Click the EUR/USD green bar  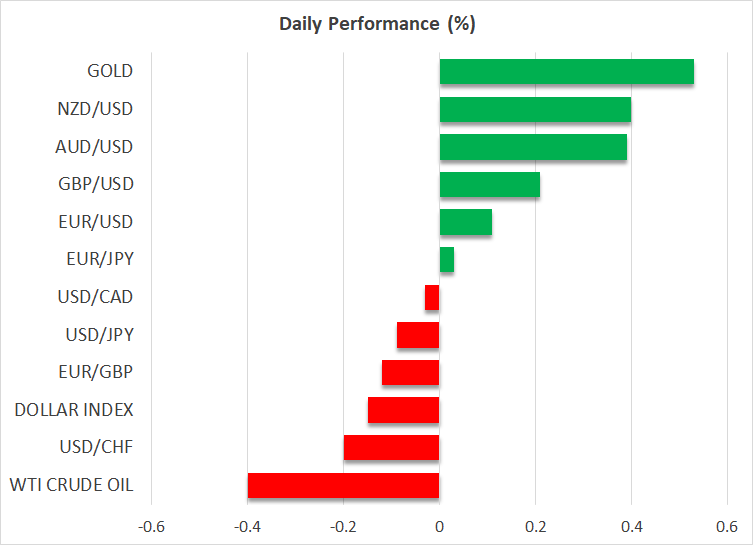coord(466,222)
